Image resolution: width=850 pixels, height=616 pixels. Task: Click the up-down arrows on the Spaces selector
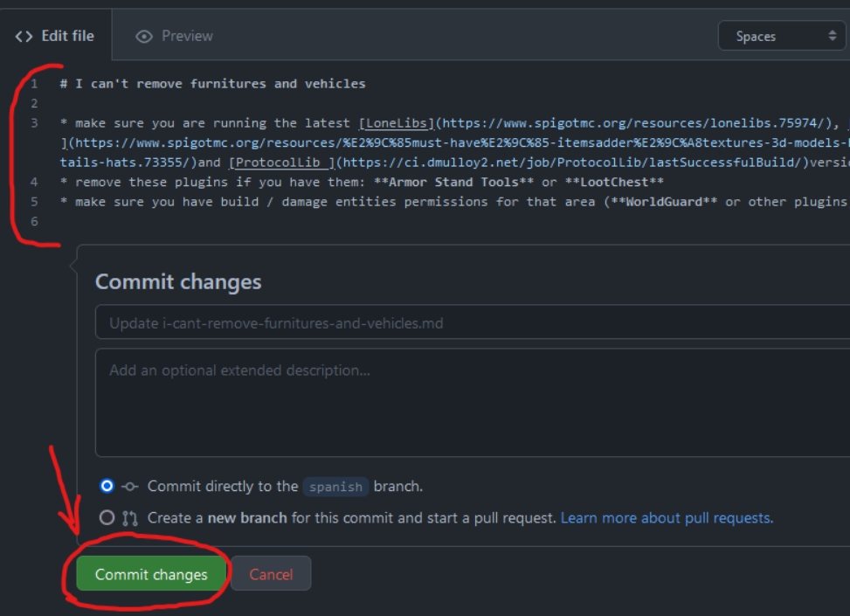tap(832, 36)
